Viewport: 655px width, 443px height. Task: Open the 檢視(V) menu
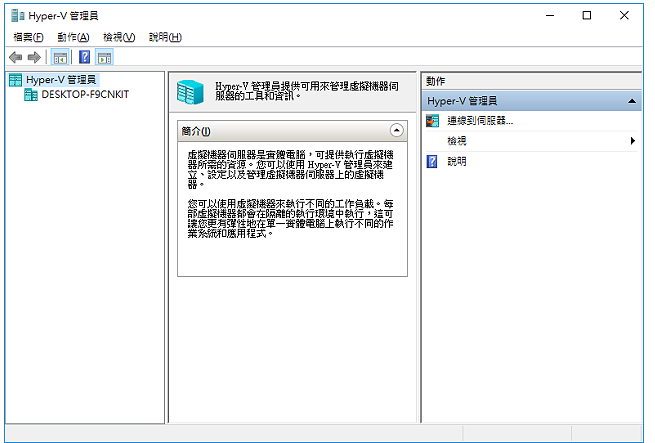click(x=119, y=37)
